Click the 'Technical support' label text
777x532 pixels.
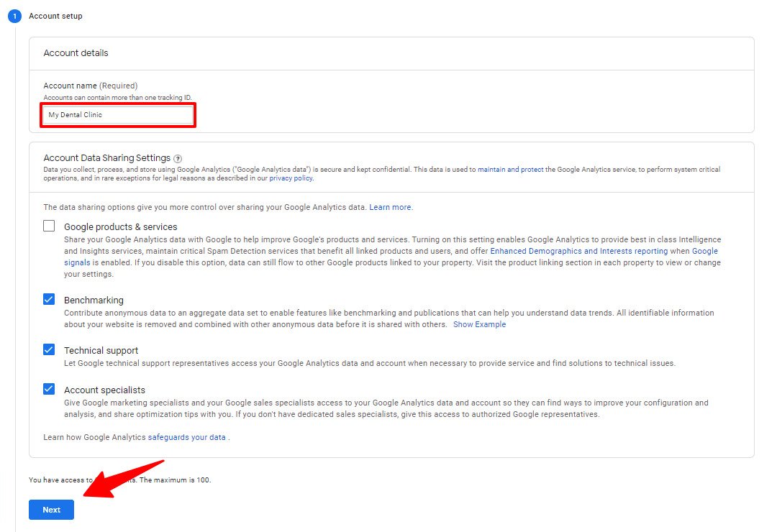click(101, 350)
